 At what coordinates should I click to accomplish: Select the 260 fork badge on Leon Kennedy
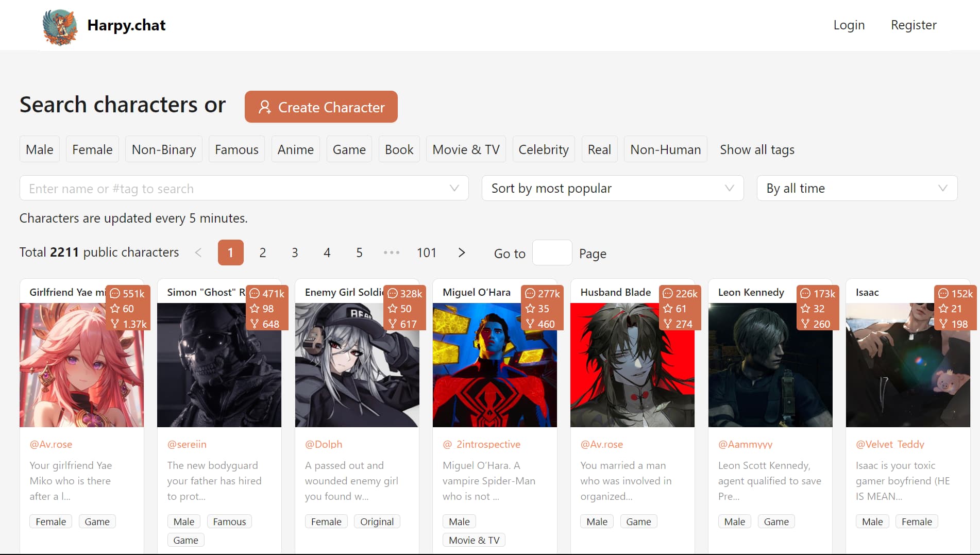tap(816, 324)
